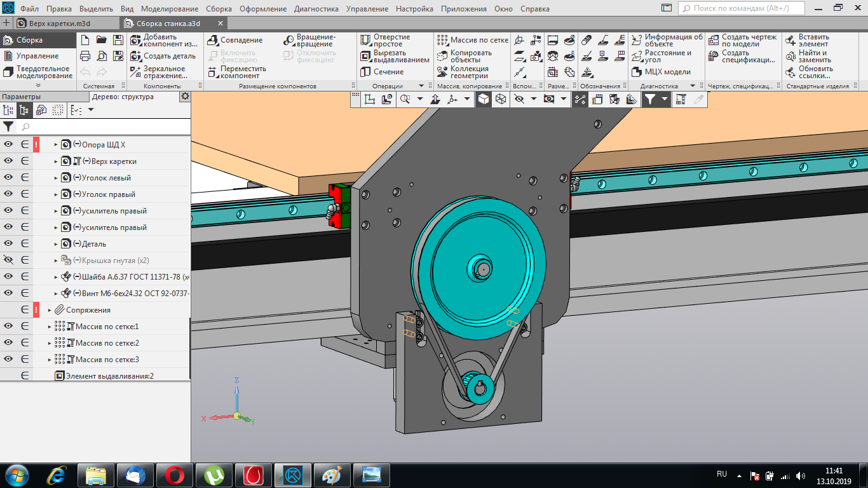Expand the Сопряжения tree node
The image size is (868, 488).
[50, 310]
